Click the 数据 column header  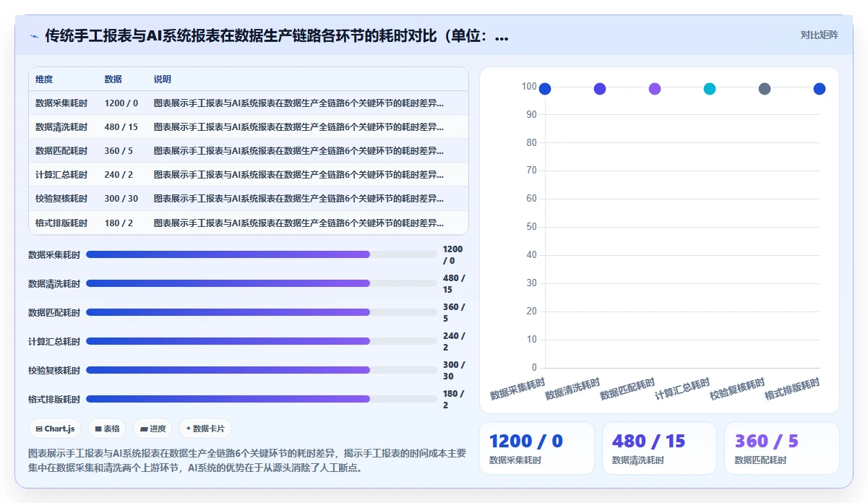113,79
